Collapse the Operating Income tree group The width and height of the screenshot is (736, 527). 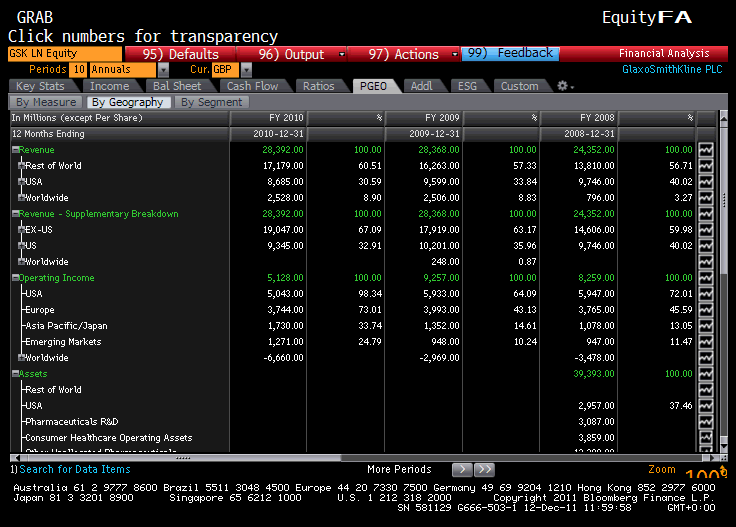point(16,278)
